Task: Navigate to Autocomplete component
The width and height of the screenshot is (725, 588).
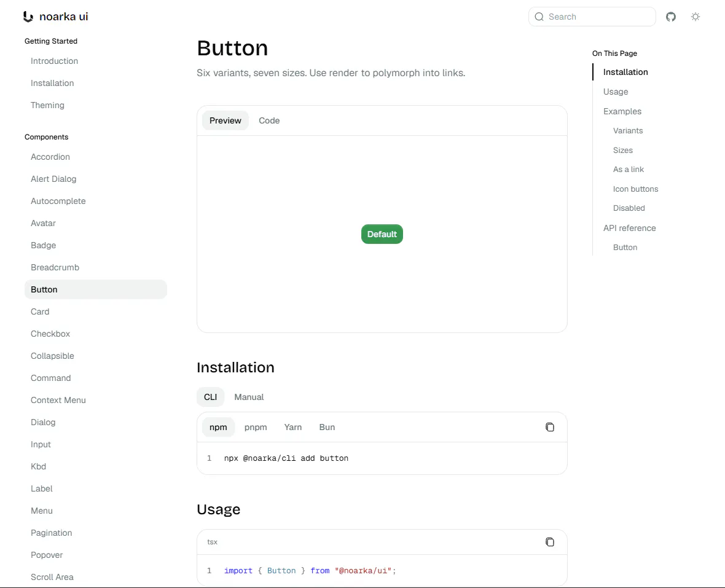Action: 58,202
